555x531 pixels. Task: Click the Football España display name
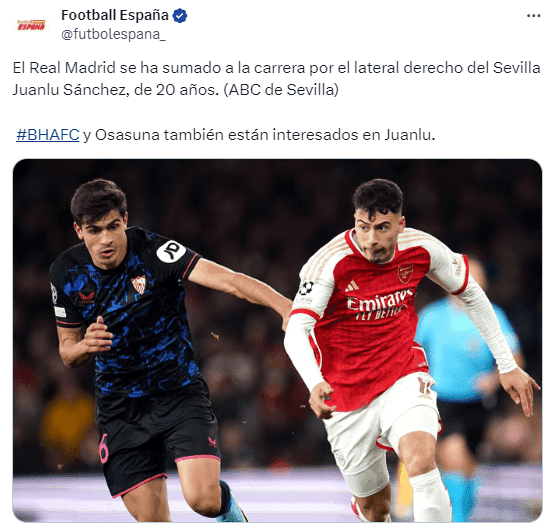[115, 15]
